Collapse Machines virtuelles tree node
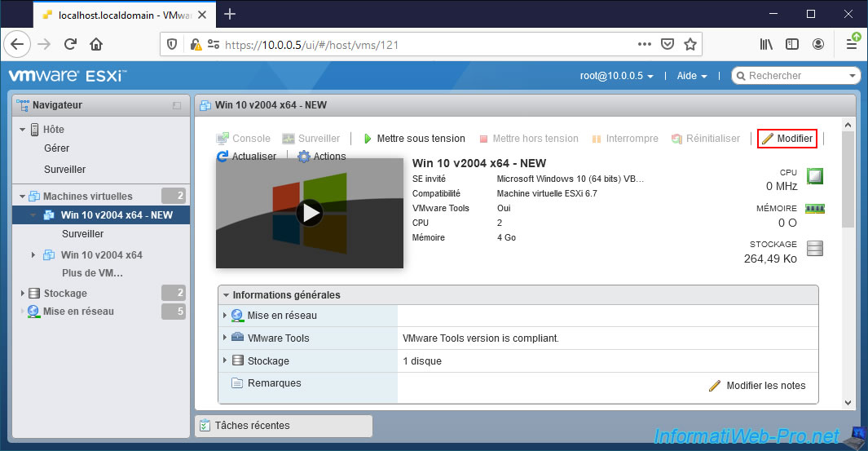Screen dimensions: 868x451 click(23, 196)
